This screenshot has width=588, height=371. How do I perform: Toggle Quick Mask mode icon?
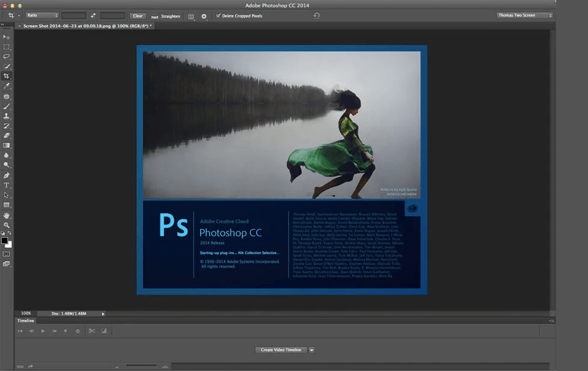(7, 254)
